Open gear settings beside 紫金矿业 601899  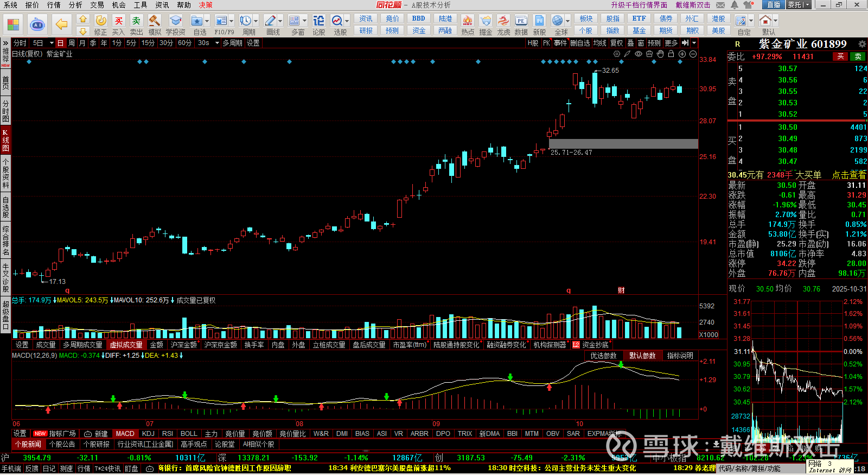[x=862, y=44]
